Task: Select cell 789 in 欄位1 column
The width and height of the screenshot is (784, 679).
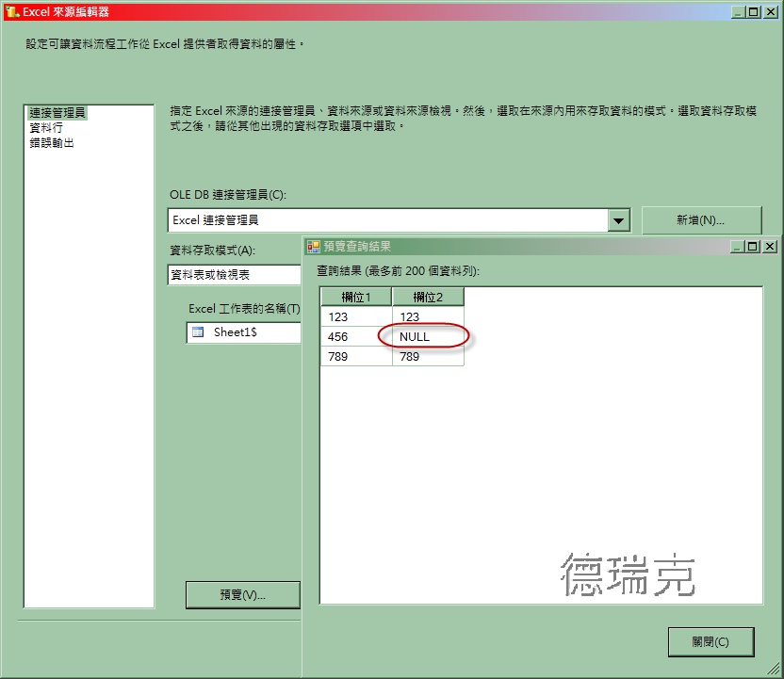Action: 356,356
